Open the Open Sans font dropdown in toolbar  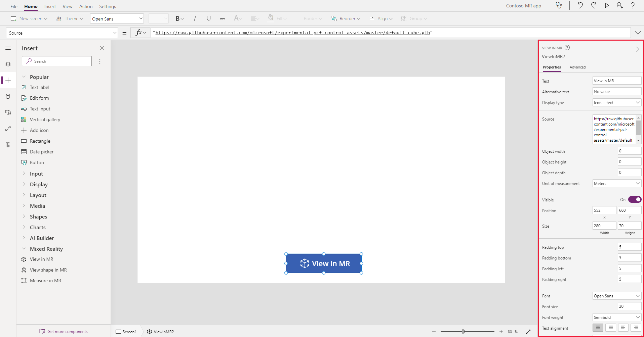click(x=117, y=19)
